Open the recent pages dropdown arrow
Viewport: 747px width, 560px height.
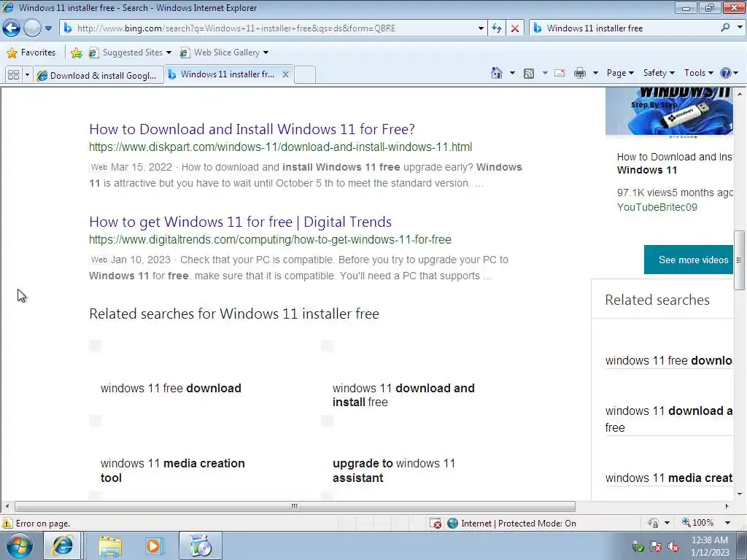49,28
